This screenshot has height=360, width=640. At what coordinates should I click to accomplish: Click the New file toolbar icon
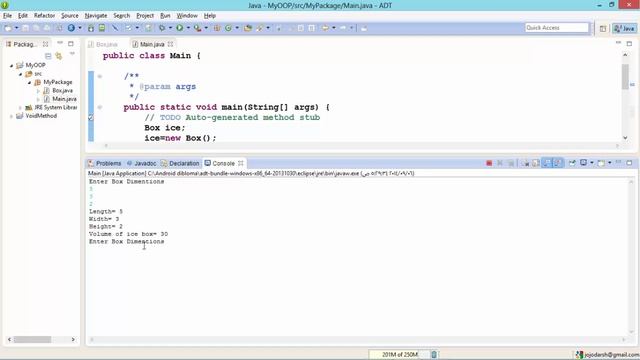click(x=8, y=28)
